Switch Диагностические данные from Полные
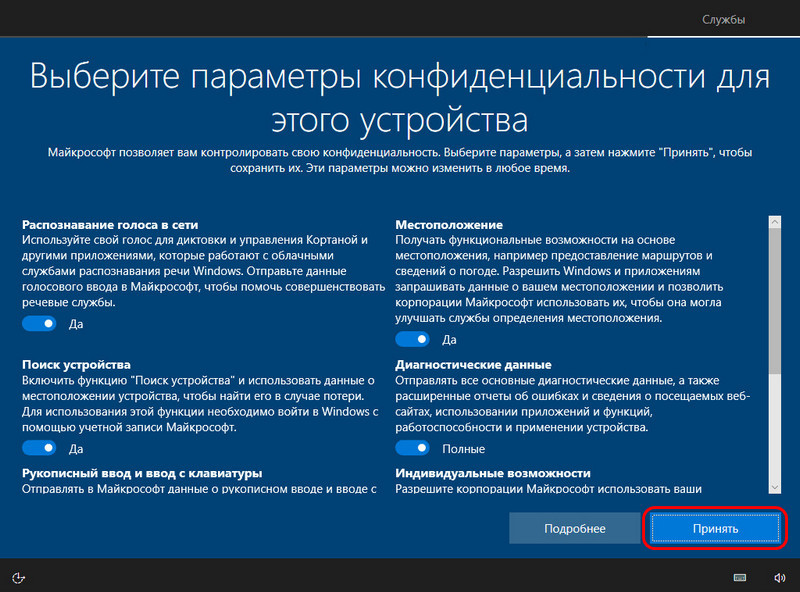 [412, 448]
